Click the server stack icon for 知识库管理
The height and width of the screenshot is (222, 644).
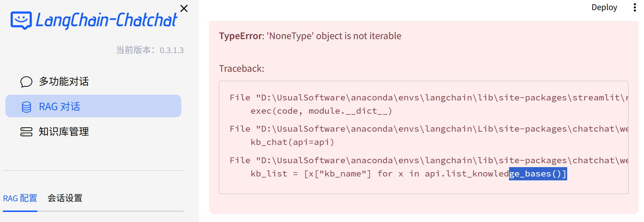coord(26,132)
